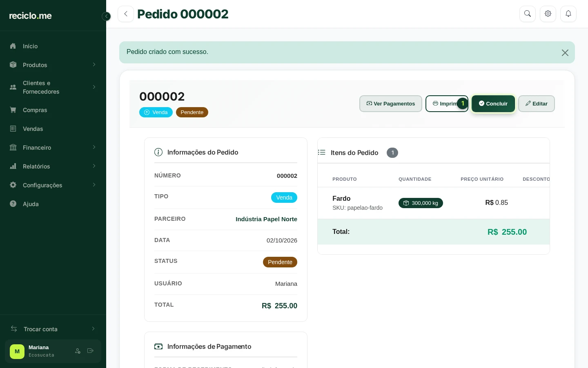Viewport: 588px width, 368px height.
Task: Click the 'SKU: papelao-fardo' text
Action: pyautogui.click(x=357, y=208)
